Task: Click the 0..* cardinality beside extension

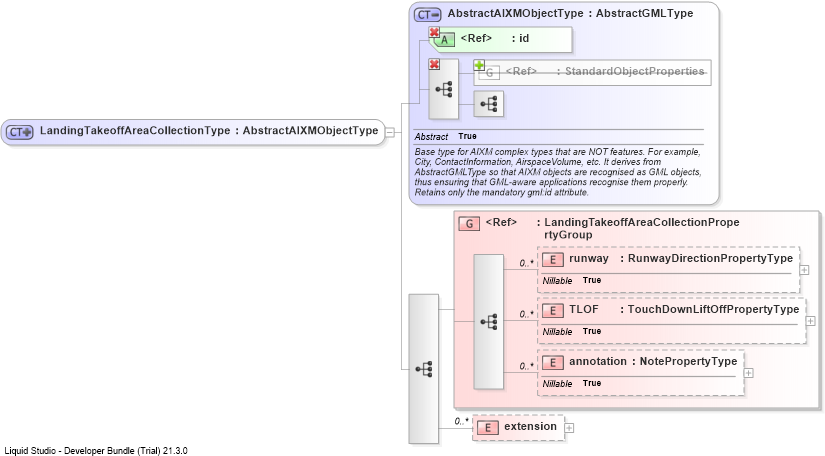Action: click(461, 421)
